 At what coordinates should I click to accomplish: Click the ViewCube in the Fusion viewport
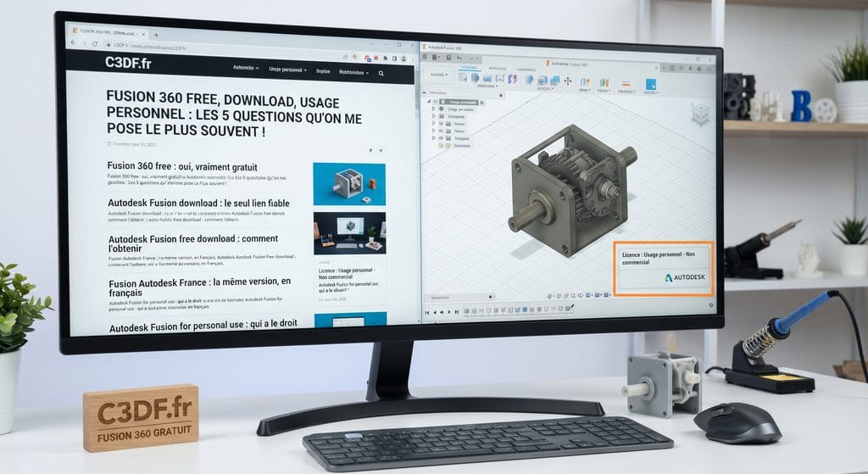[x=701, y=114]
